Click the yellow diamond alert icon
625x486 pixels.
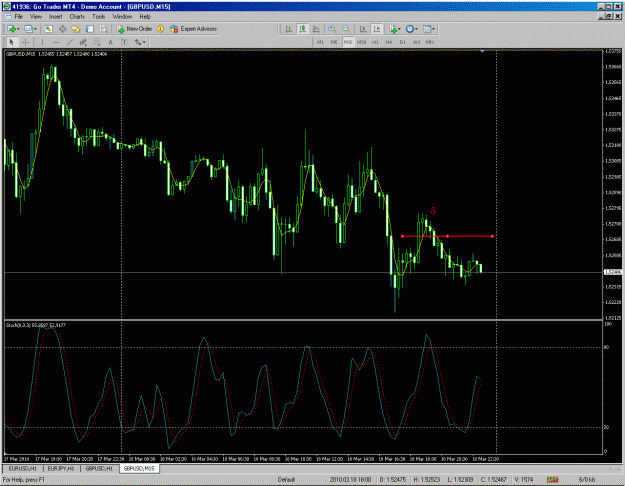pyautogui.click(x=160, y=29)
